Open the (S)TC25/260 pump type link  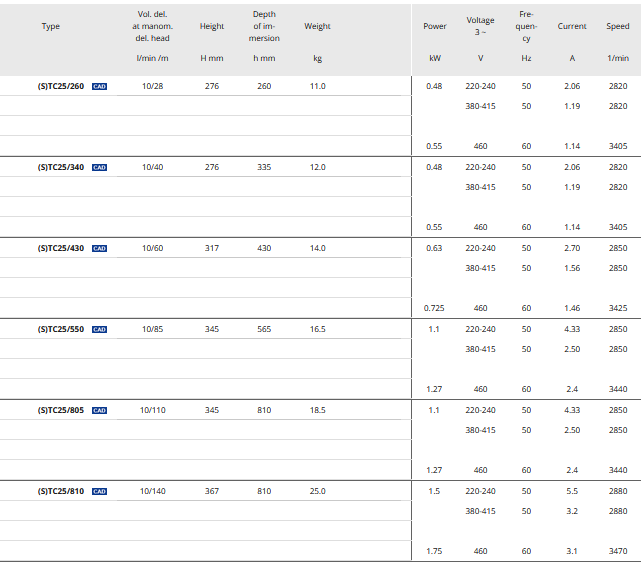point(61,87)
